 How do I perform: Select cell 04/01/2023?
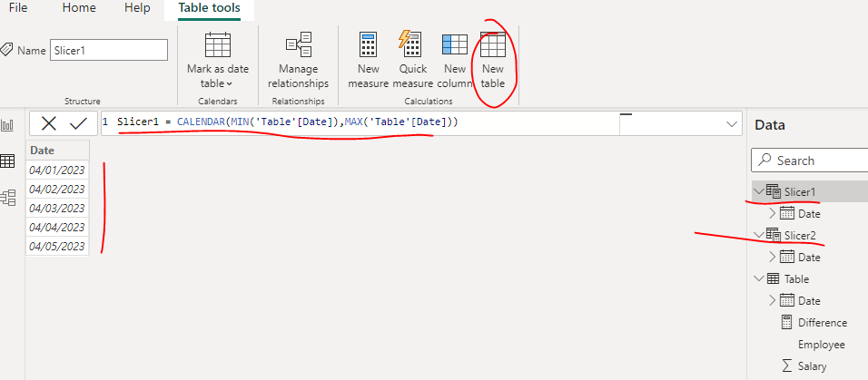point(57,170)
